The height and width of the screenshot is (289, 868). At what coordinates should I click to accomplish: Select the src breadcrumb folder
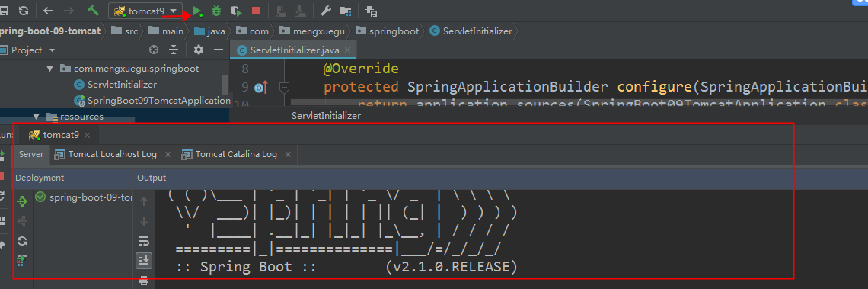pyautogui.click(x=125, y=31)
